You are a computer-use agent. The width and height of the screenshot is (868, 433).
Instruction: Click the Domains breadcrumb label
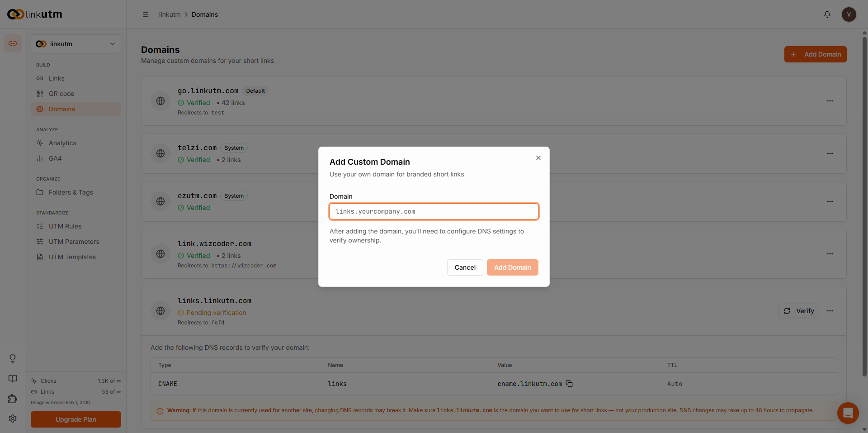(x=205, y=14)
